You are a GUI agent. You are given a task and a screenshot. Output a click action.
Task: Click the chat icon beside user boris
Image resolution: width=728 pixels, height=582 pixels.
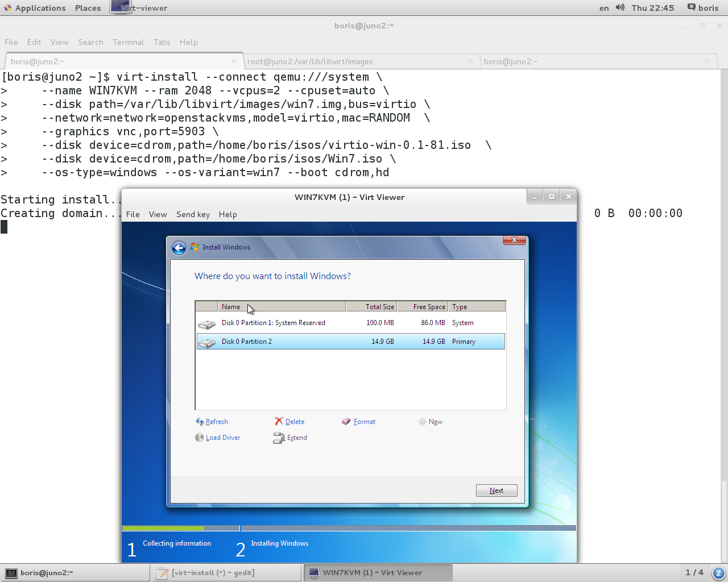click(x=691, y=7)
